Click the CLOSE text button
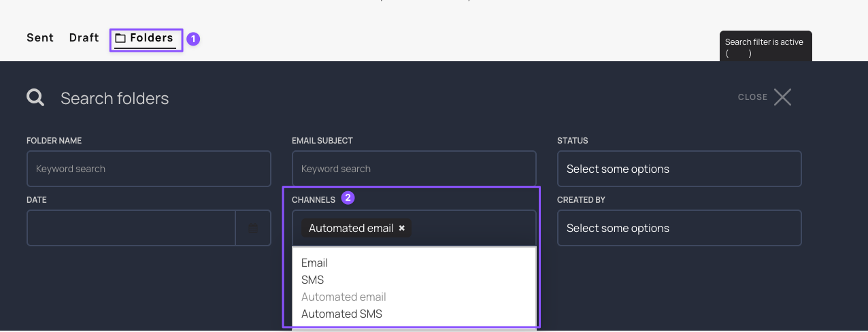Screen dimensions: 868x332 (x=752, y=97)
